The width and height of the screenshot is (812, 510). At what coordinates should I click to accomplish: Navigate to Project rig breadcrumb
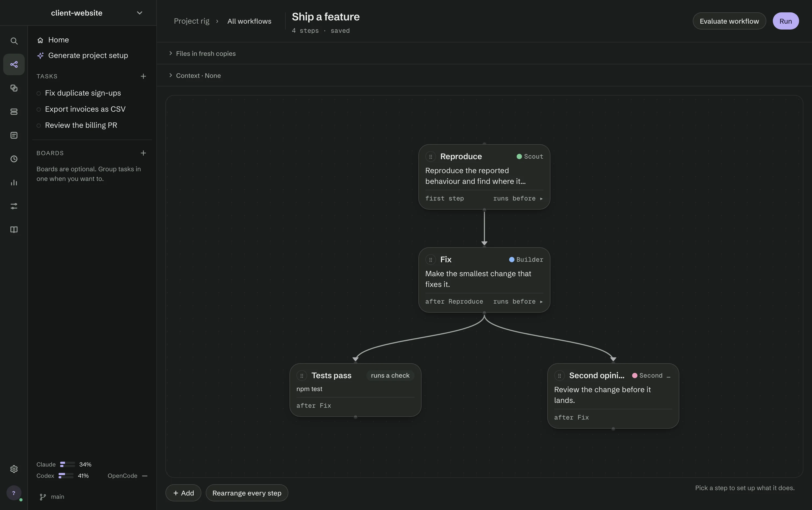tap(191, 21)
